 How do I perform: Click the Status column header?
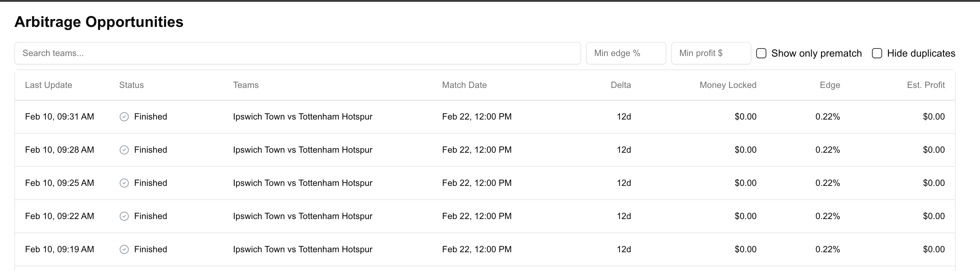pyautogui.click(x=131, y=85)
